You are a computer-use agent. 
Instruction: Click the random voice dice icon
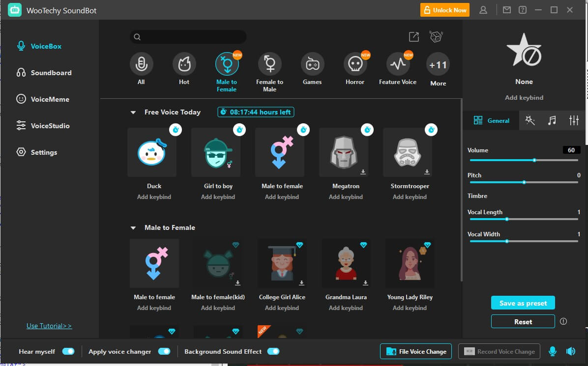point(436,37)
